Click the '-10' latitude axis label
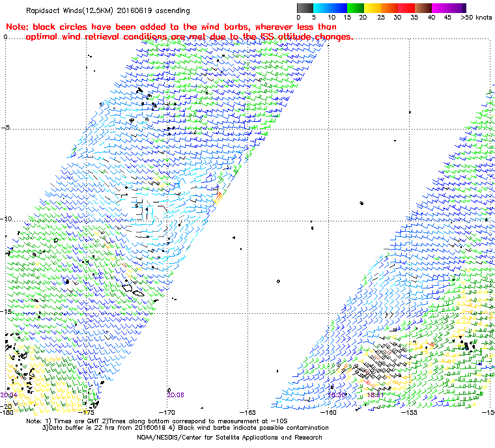 pyautogui.click(x=7, y=219)
